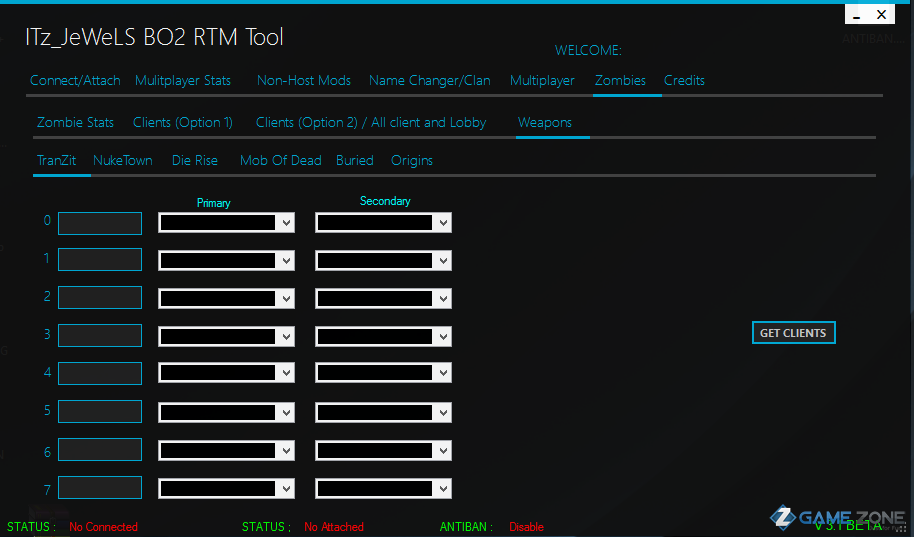Screen dimensions: 914x537
Task: Go to Name Changer/Clan tab
Action: coord(430,80)
